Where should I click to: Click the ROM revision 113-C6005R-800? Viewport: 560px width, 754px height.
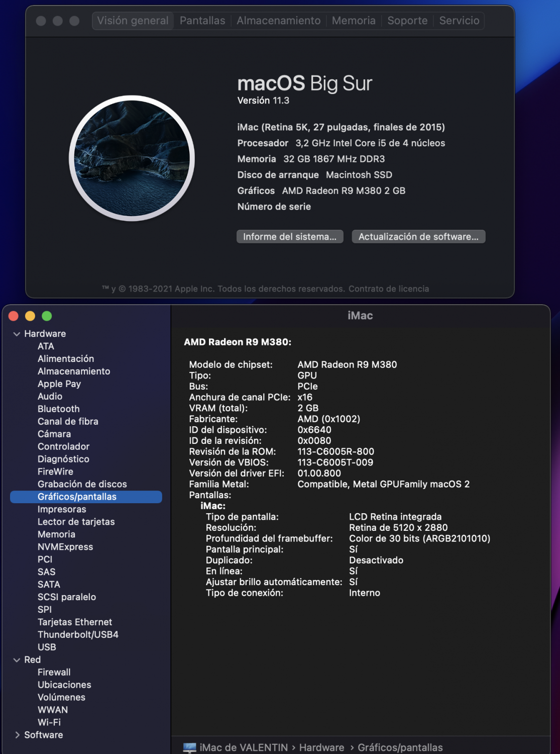pyautogui.click(x=336, y=452)
